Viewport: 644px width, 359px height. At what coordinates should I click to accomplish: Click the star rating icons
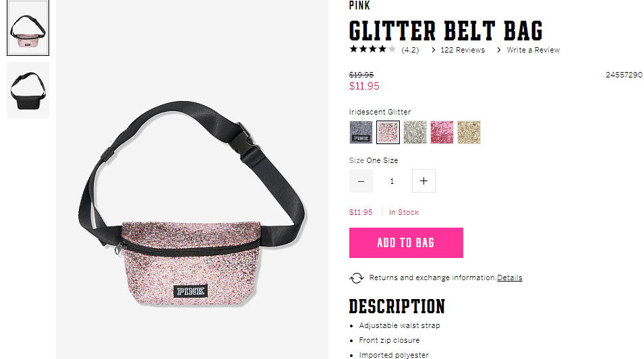coord(372,50)
